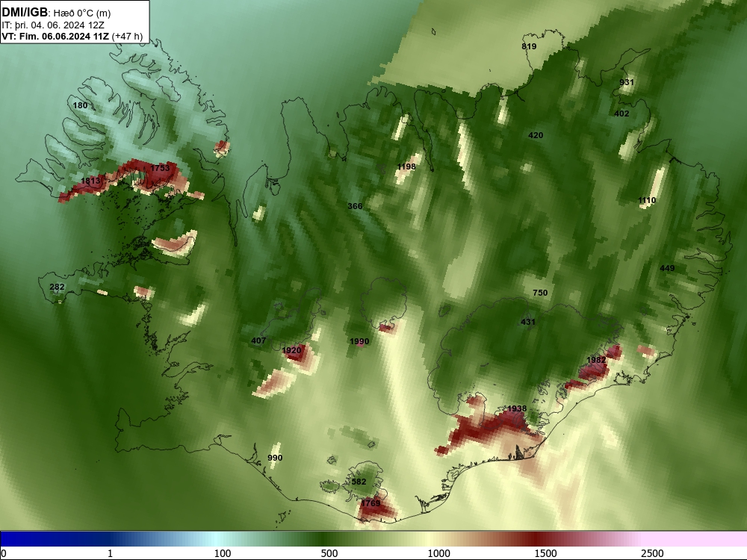Screen dimensions: 747x560
Task: Click the map value 1769
Action: point(371,503)
